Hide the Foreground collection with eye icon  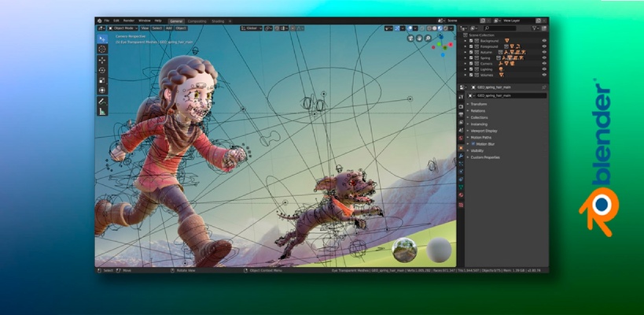(x=544, y=46)
